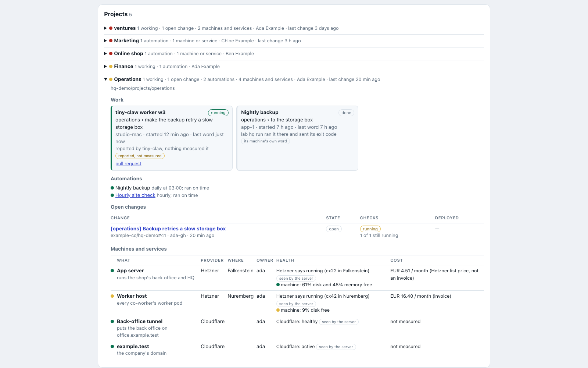The width and height of the screenshot is (588, 368).
Task: Click the 'its machine's own word' tag
Action: click(265, 141)
